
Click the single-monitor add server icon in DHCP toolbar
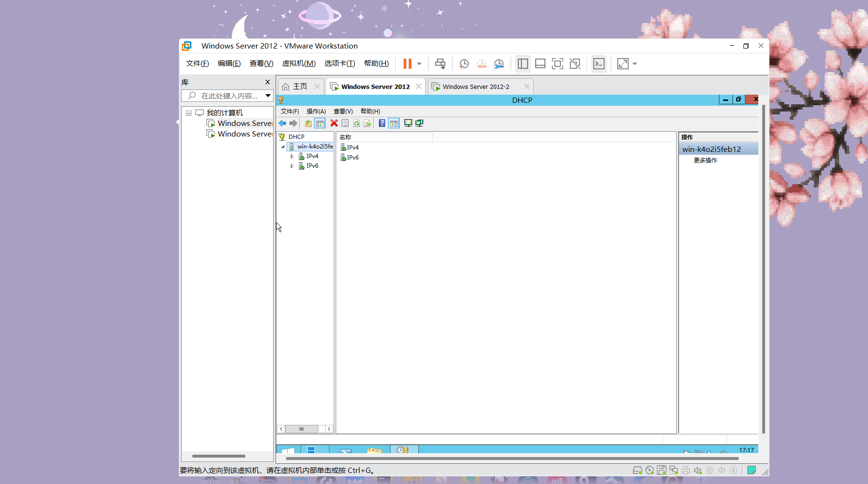[408, 124]
